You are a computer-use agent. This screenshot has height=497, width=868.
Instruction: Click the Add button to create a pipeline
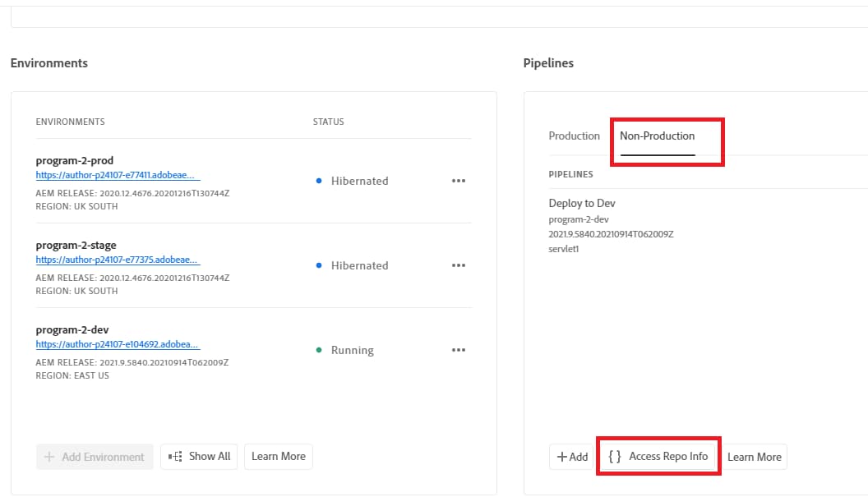(x=570, y=456)
